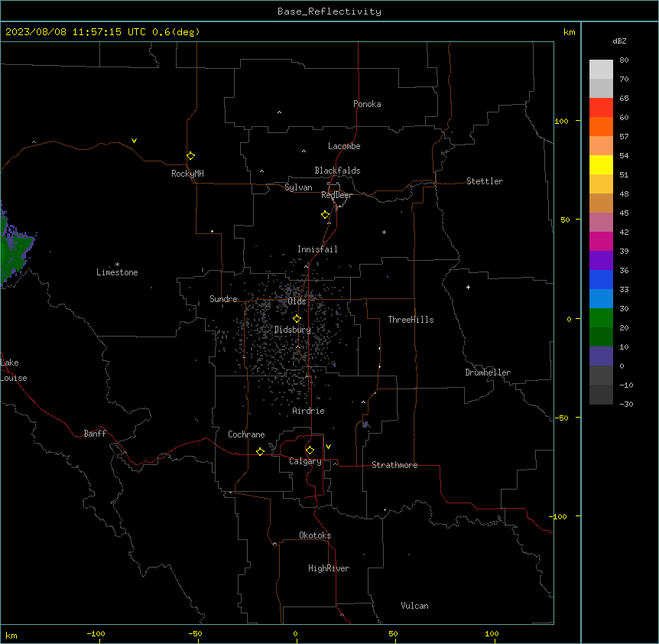Click the yellow diamond marker near Didsbury
Image resolution: width=659 pixels, height=644 pixels.
pyautogui.click(x=297, y=319)
